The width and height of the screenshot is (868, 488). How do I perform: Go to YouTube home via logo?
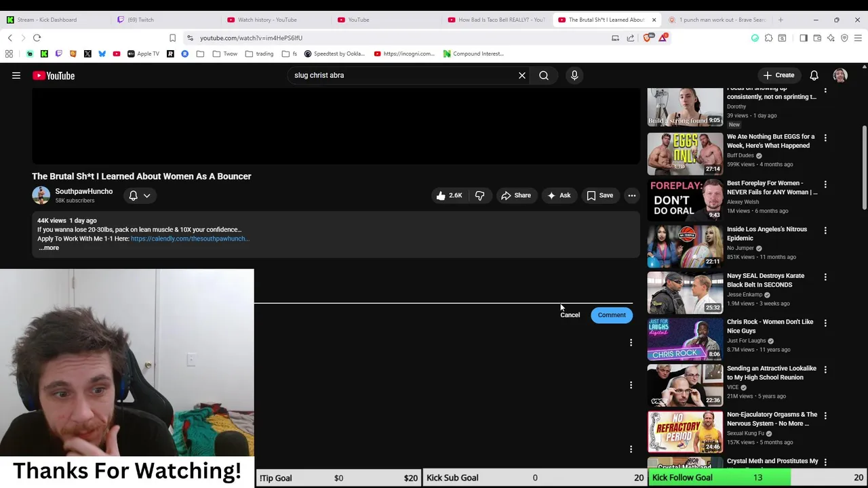click(54, 76)
